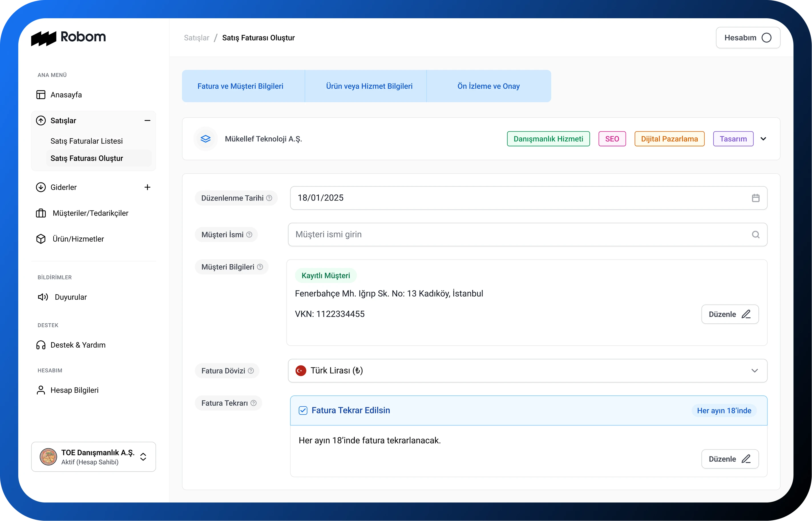Open the Ön İzleme ve Onay tab

click(x=488, y=86)
